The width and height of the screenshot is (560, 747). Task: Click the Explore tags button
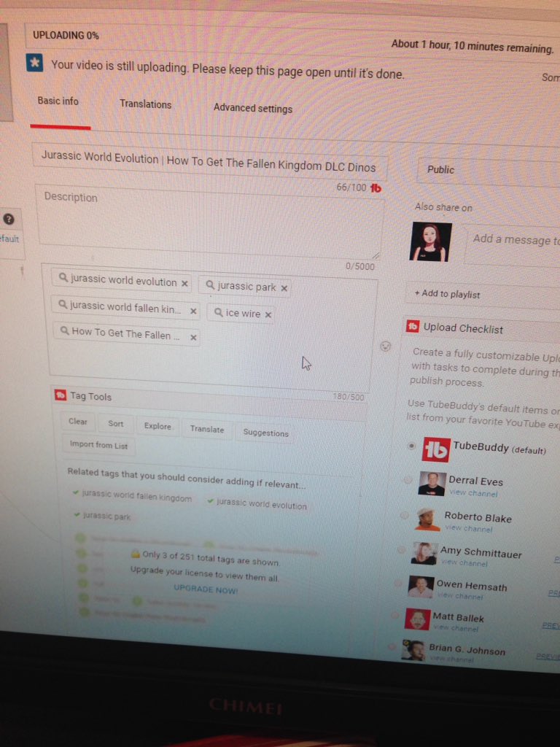(157, 426)
